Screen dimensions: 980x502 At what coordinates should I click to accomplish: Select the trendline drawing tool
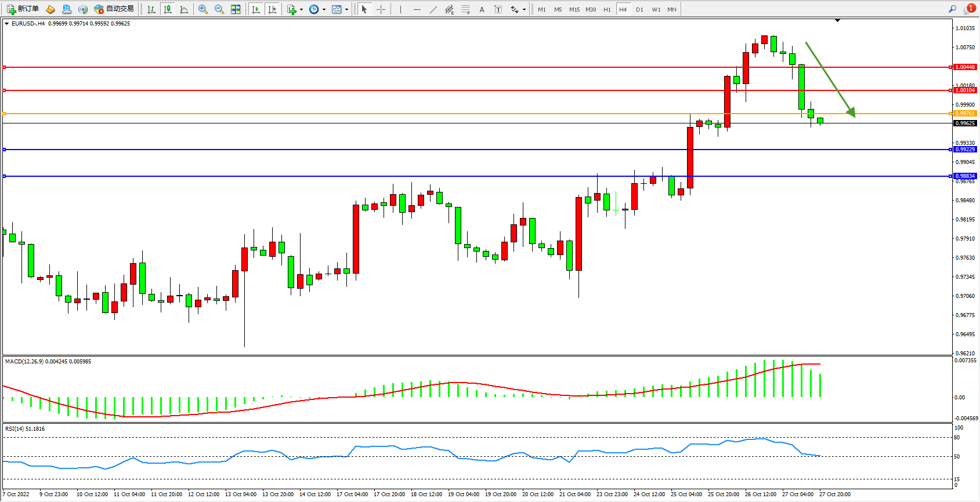pyautogui.click(x=433, y=9)
